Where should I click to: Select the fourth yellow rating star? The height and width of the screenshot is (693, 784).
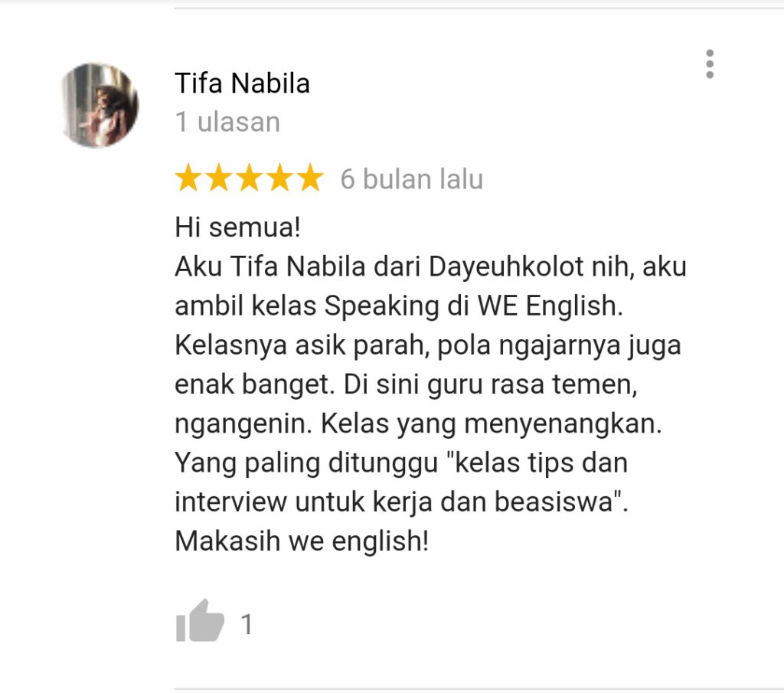click(280, 178)
